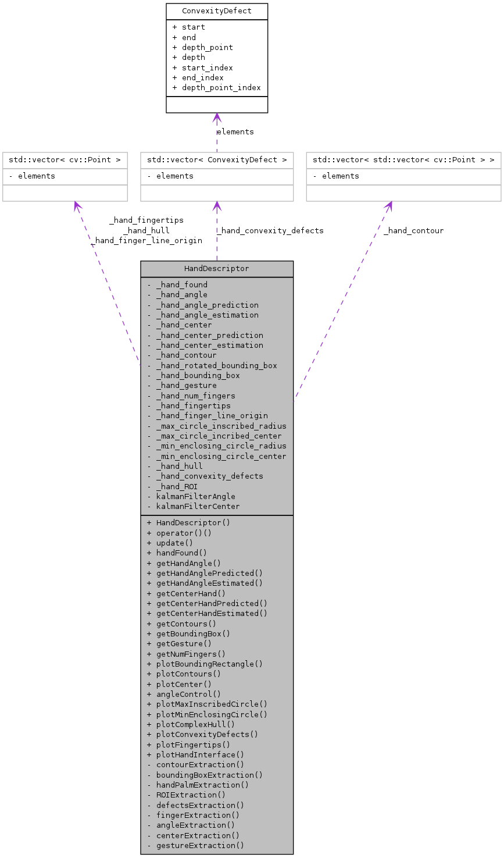The image size is (504, 858).
Task: Click the '- gestureExtraction()' private method
Action: [196, 845]
